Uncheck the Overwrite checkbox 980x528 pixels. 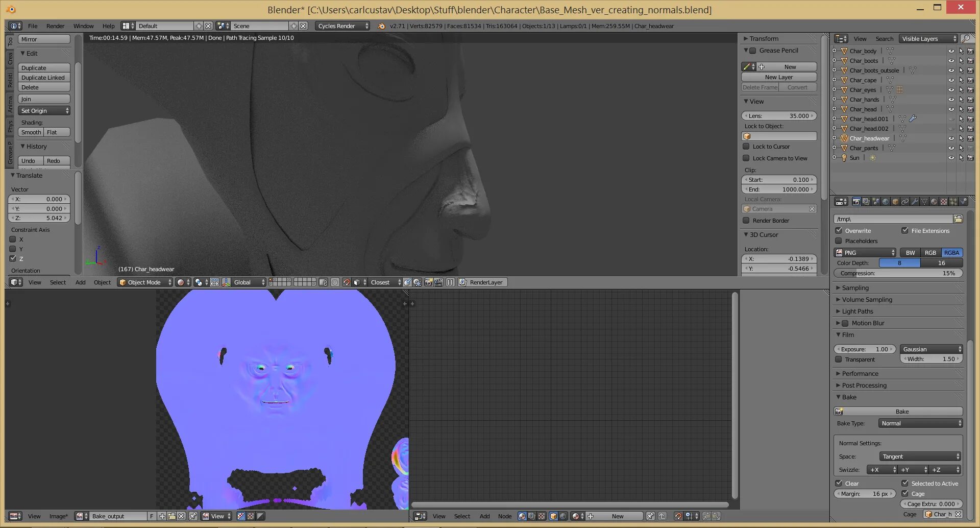(839, 231)
